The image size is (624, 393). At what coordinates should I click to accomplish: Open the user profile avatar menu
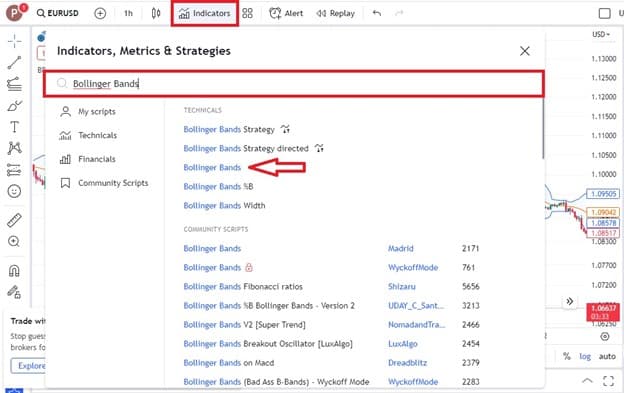point(15,13)
